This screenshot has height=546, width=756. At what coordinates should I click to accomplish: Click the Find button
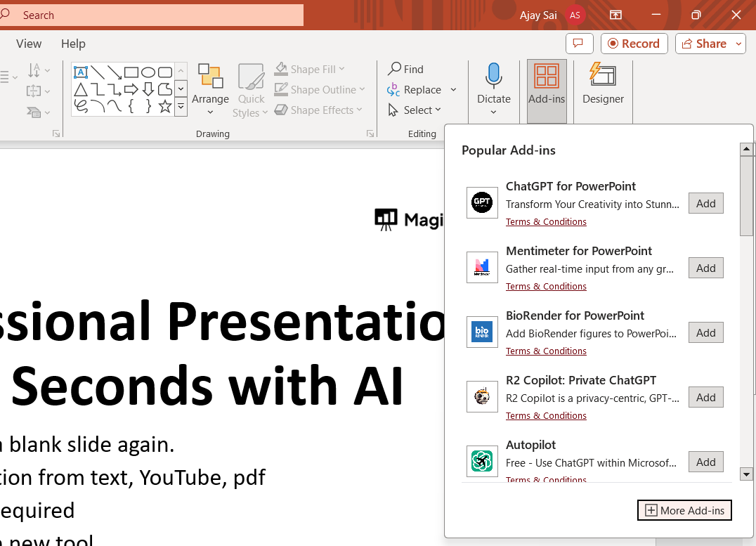406,69
